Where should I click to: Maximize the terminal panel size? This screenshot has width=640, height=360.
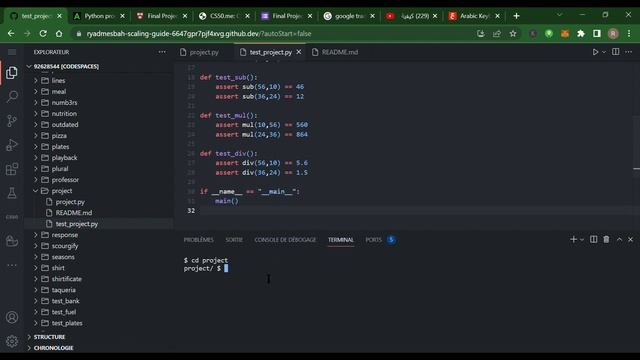pos(619,240)
